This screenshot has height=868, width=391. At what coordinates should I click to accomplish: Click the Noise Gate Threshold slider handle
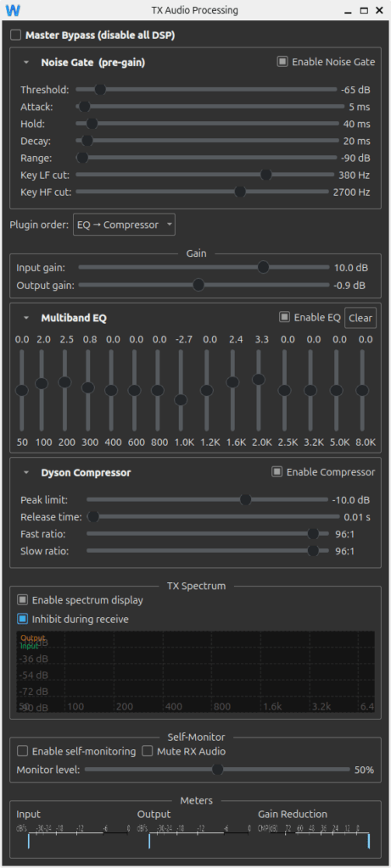point(100,90)
